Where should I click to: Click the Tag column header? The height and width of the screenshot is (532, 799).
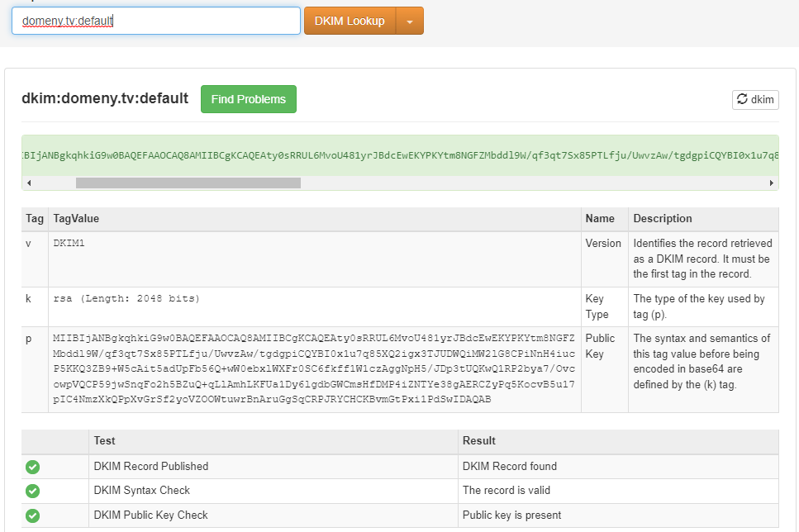35,219
